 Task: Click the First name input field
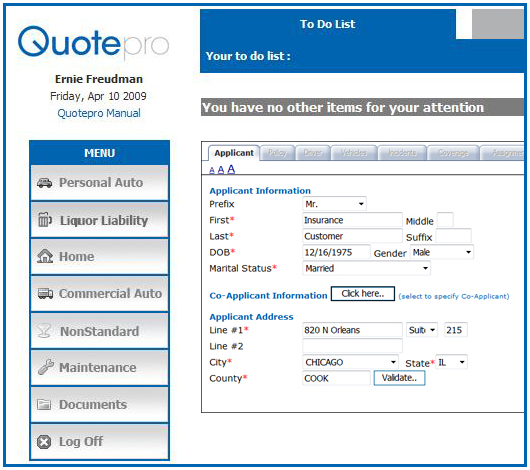point(352,220)
